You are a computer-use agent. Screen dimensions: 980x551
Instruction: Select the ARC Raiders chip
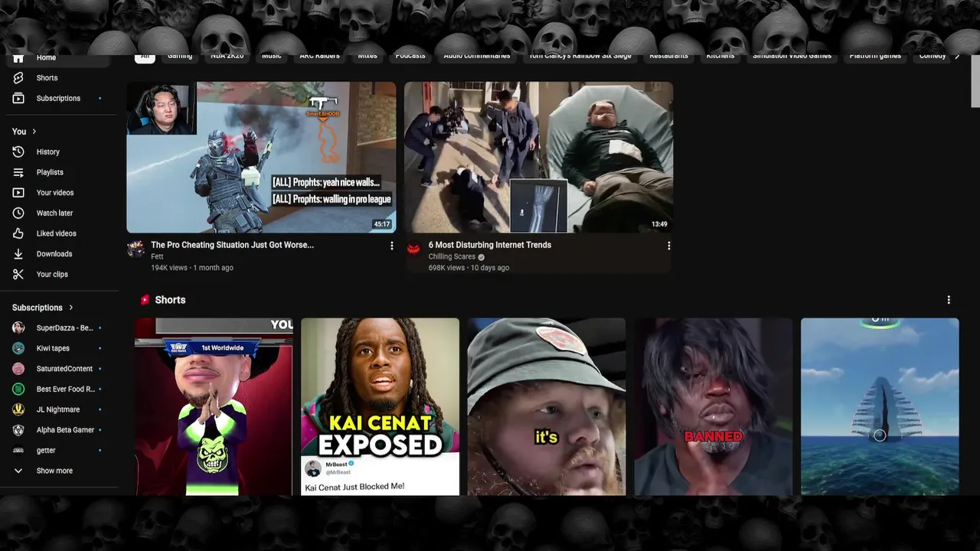[319, 56]
